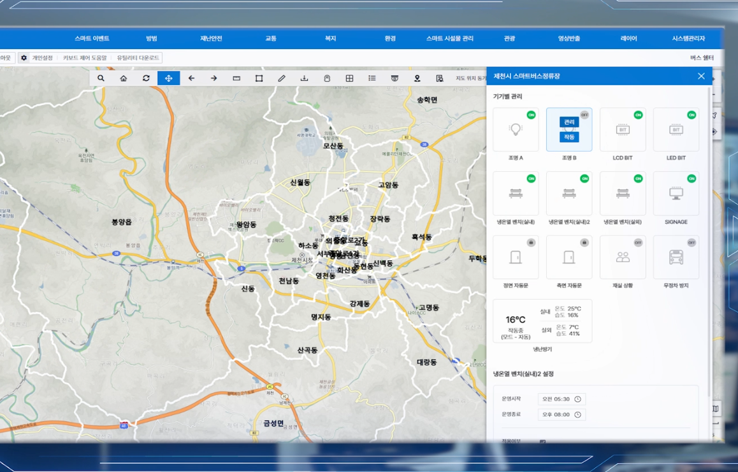Click the 유틸리티 다운로드 button
This screenshot has height=472, width=738.
click(x=138, y=58)
